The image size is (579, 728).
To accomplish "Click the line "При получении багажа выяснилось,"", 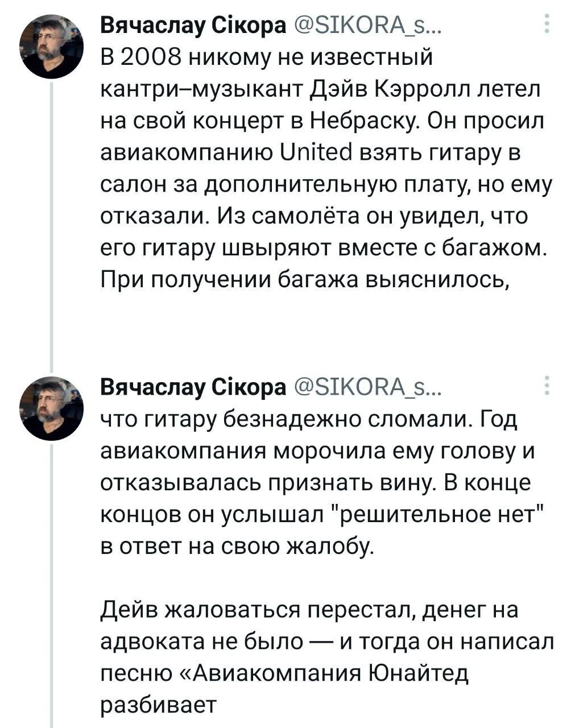I will point(304,280).
